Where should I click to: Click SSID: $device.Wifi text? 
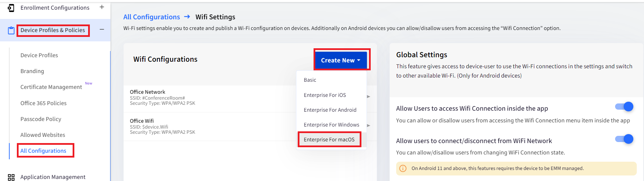(149, 127)
